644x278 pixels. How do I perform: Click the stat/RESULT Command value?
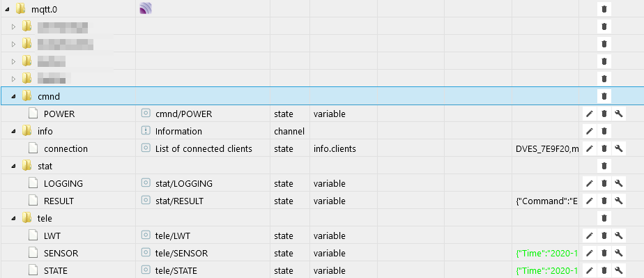[546, 201]
